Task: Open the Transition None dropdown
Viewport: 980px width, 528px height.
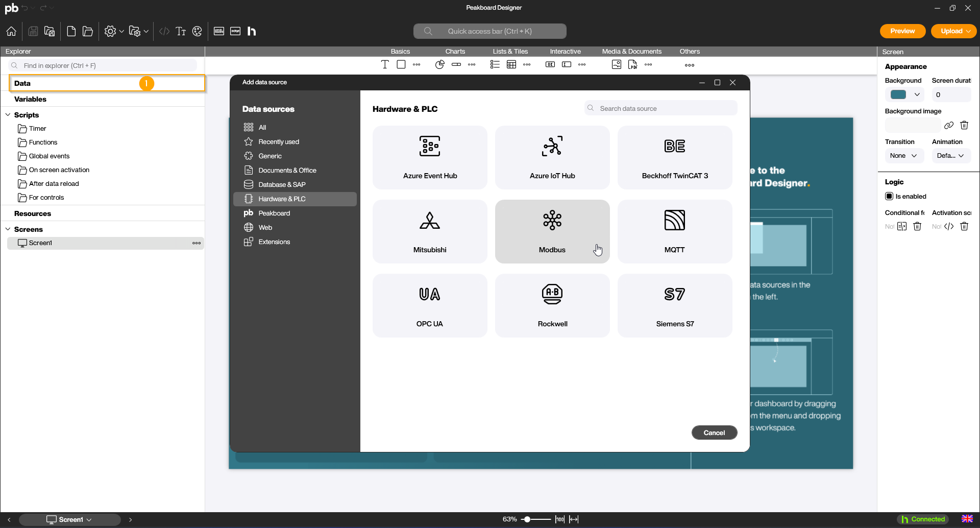Action: pyautogui.click(x=904, y=156)
